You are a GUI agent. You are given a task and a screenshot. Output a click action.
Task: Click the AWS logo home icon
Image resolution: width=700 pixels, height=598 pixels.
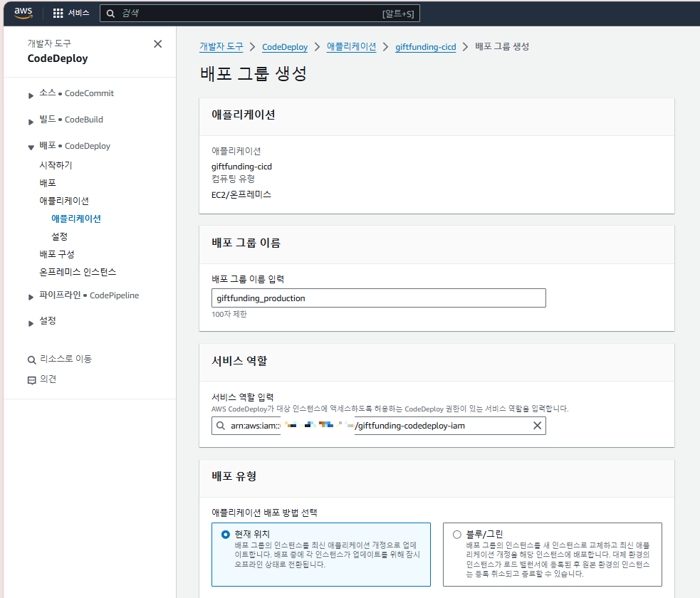point(23,13)
